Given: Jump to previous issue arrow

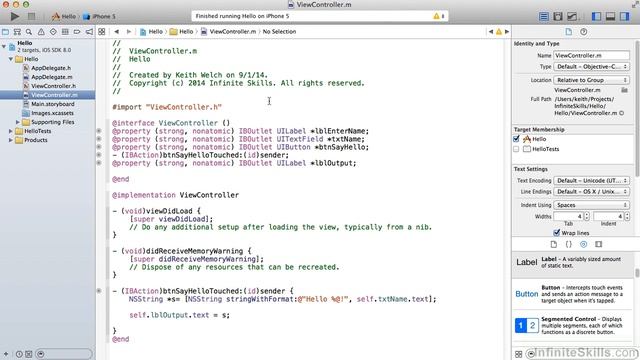Looking at the screenshot, I should click(491, 31).
